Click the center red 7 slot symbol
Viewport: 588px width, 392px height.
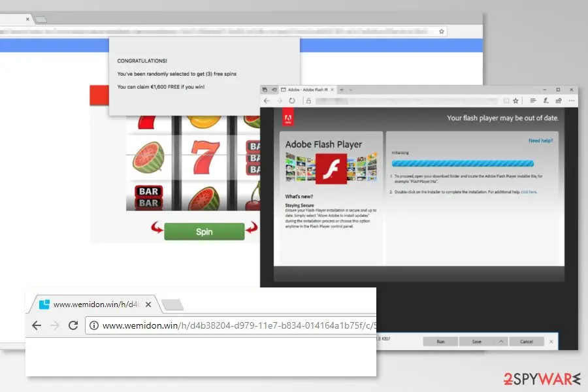pyautogui.click(x=204, y=157)
